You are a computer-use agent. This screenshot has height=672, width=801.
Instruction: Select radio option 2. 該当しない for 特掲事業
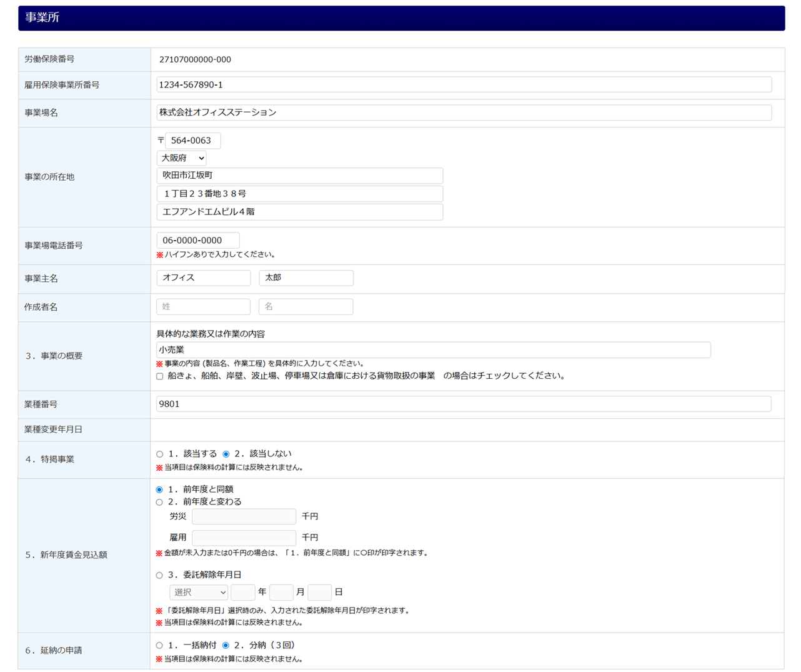226,454
